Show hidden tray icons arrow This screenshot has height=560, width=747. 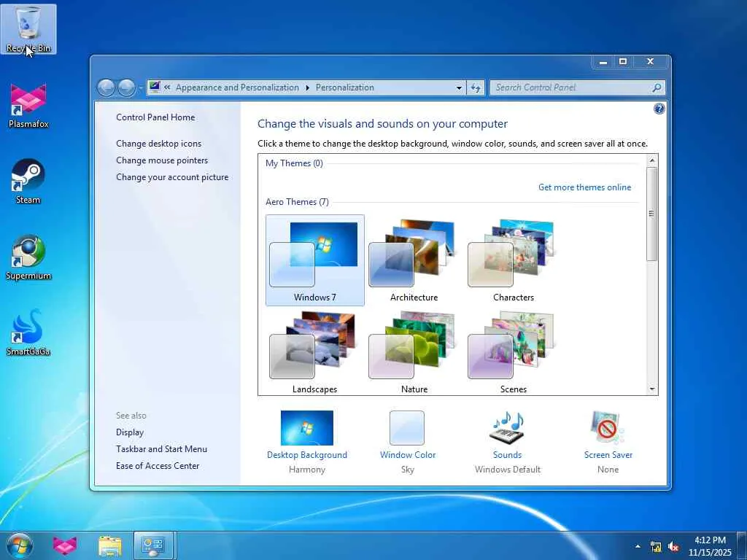tap(638, 546)
